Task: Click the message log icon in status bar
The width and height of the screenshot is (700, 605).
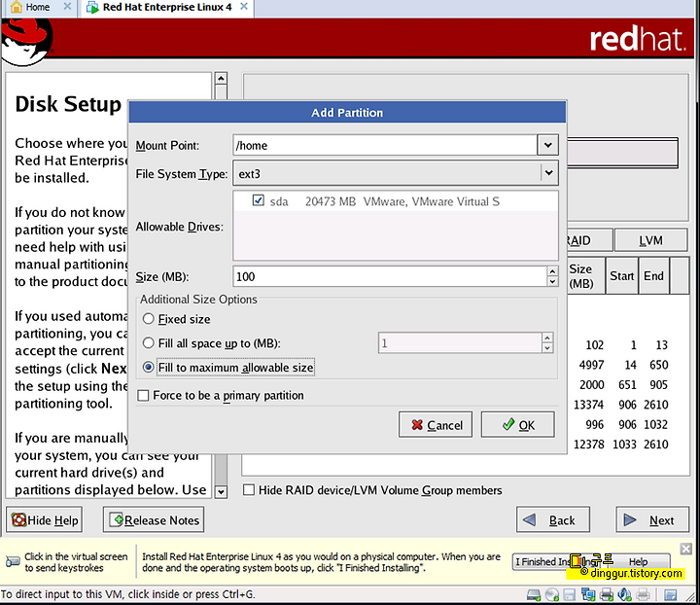Action: (671, 594)
